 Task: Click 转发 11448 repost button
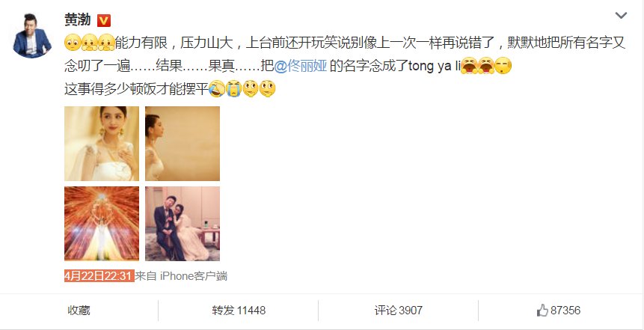click(x=239, y=311)
